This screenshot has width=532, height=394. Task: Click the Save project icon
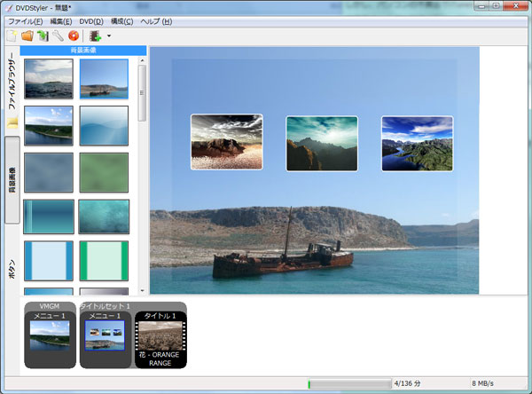tap(42, 36)
